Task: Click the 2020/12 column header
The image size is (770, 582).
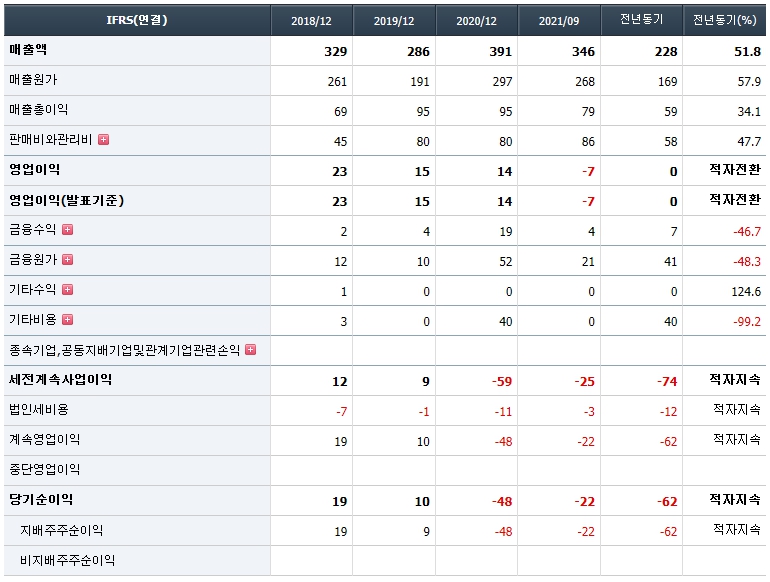Action: [x=476, y=21]
